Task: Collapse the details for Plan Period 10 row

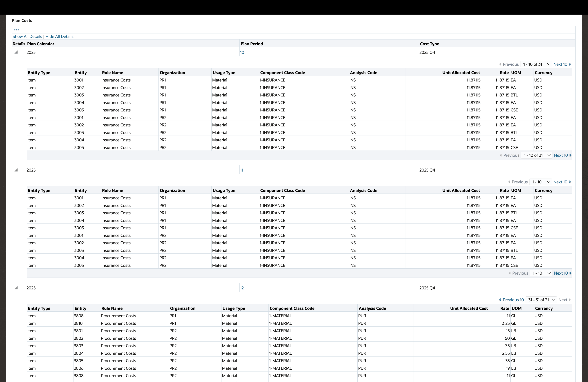Action: [x=16, y=52]
